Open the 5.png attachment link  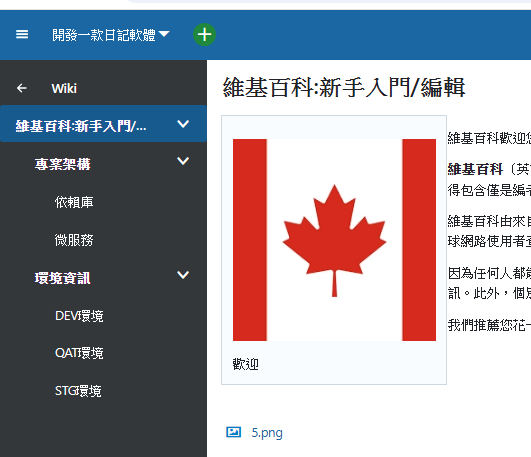pos(267,433)
